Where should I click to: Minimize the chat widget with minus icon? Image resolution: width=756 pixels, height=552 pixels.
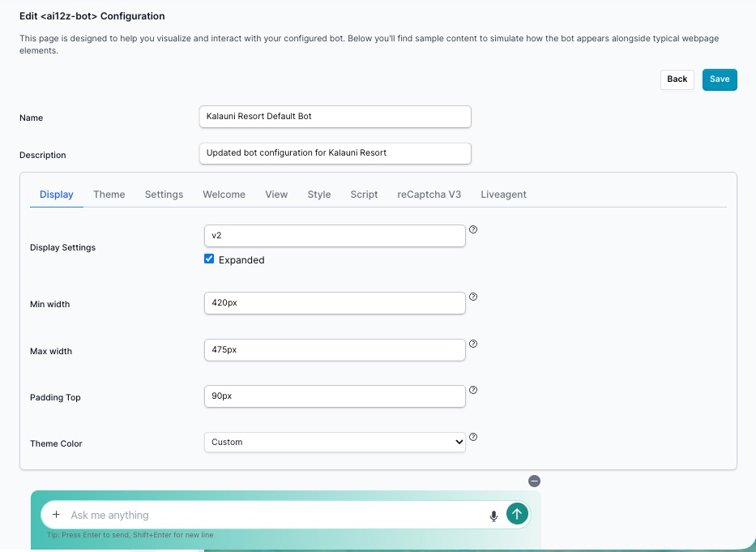534,481
